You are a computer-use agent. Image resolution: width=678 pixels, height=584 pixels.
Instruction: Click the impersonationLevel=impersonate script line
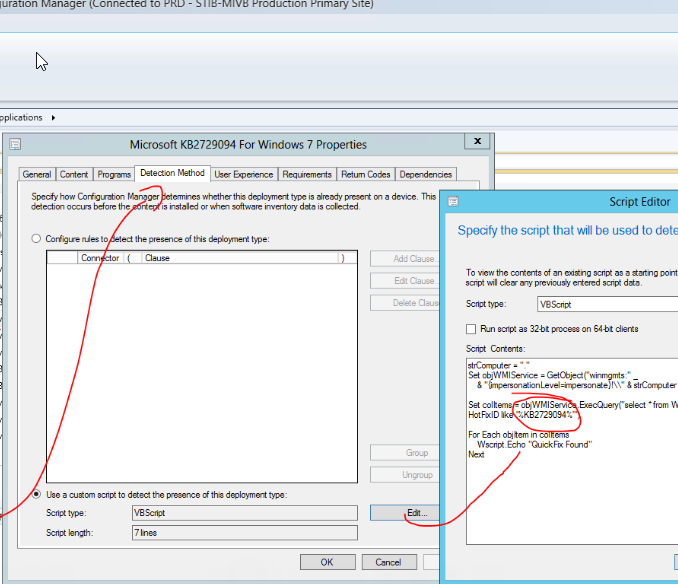pyautogui.click(x=577, y=385)
